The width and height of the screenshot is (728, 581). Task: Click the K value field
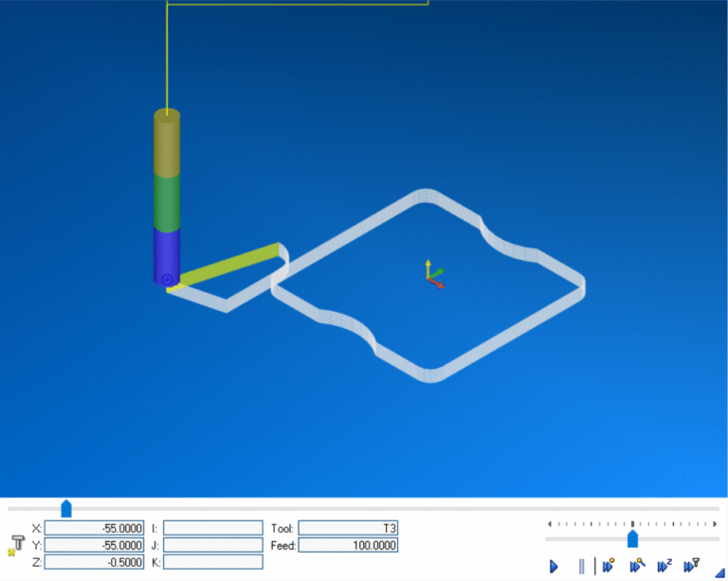(212, 561)
